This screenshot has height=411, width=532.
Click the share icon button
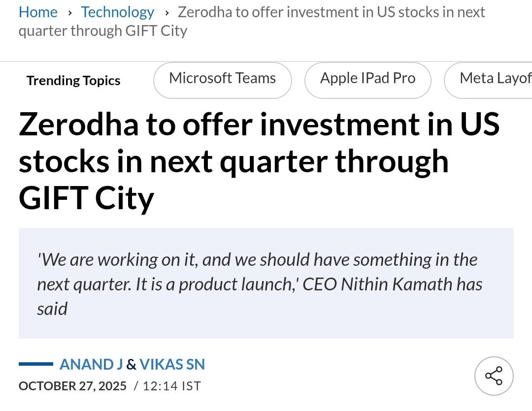[494, 376]
